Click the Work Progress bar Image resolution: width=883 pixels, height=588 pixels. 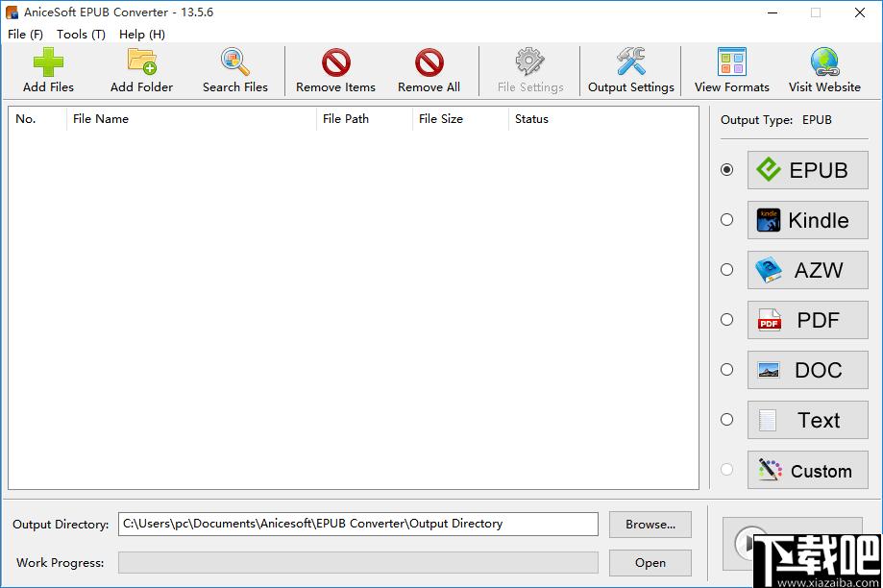pos(358,563)
